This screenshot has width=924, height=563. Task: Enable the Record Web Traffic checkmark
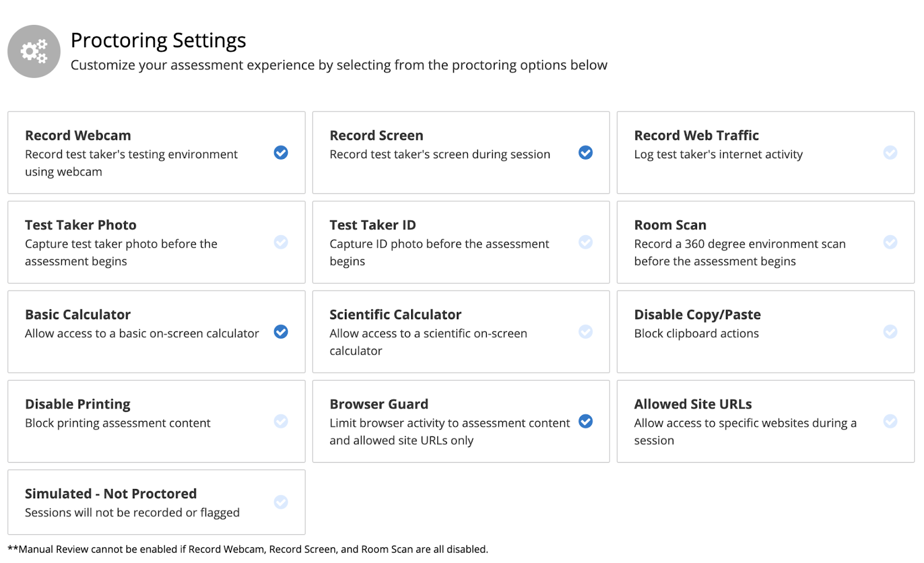891,152
